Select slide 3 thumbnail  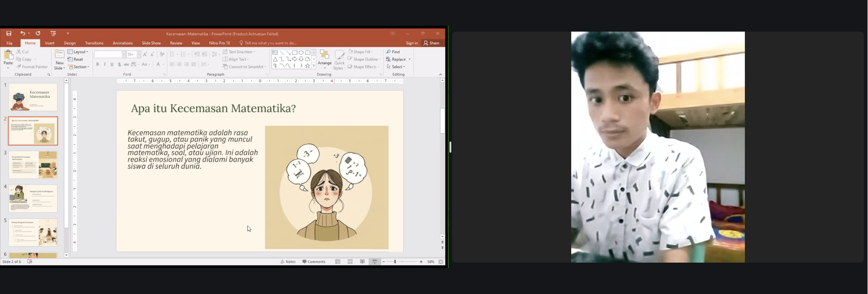(x=33, y=165)
